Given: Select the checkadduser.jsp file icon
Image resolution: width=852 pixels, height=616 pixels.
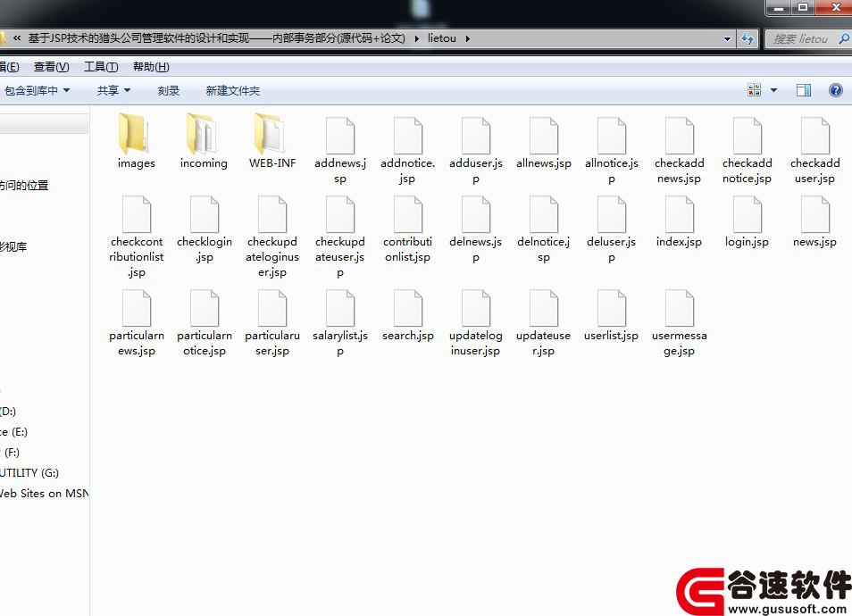Looking at the screenshot, I should [x=815, y=136].
